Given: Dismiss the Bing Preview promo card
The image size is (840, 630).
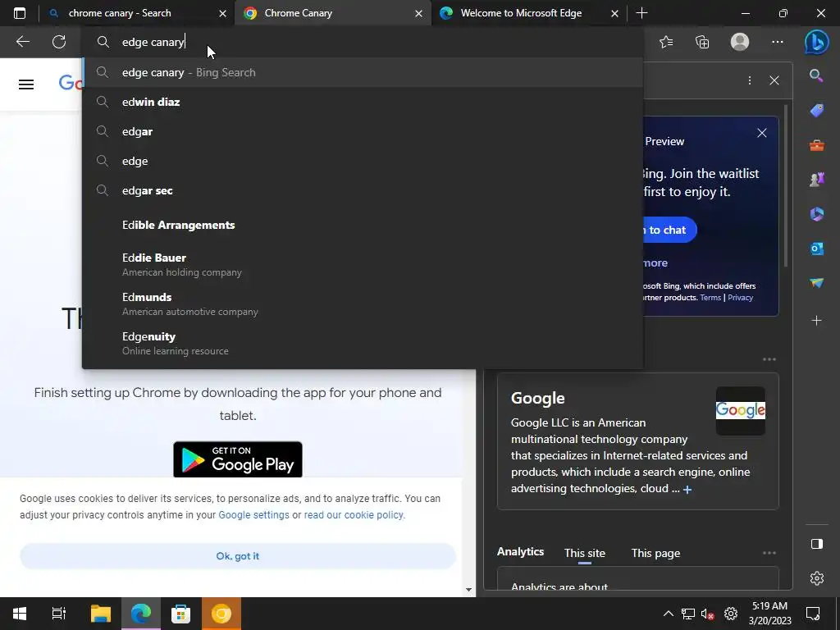Looking at the screenshot, I should tap(762, 133).
